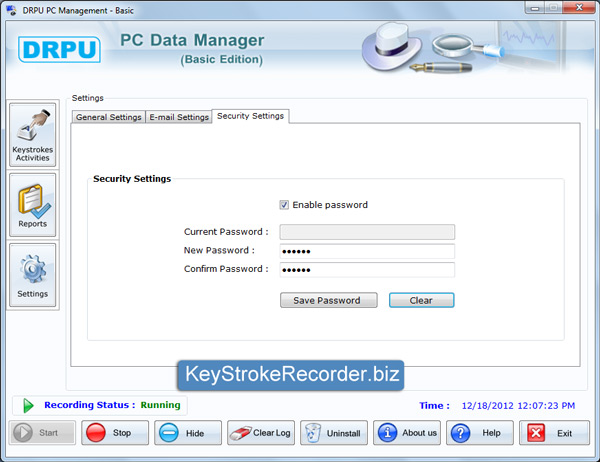
Task: Click the Running status text
Action: click(x=160, y=405)
